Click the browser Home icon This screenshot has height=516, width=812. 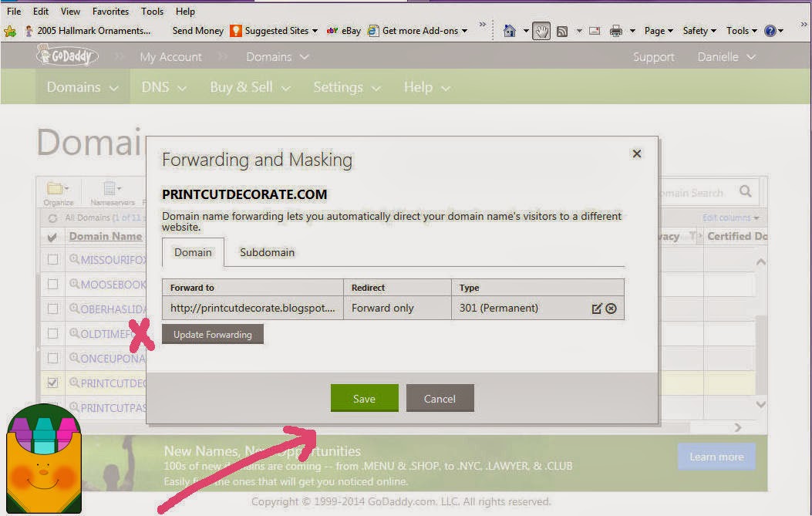coord(510,31)
